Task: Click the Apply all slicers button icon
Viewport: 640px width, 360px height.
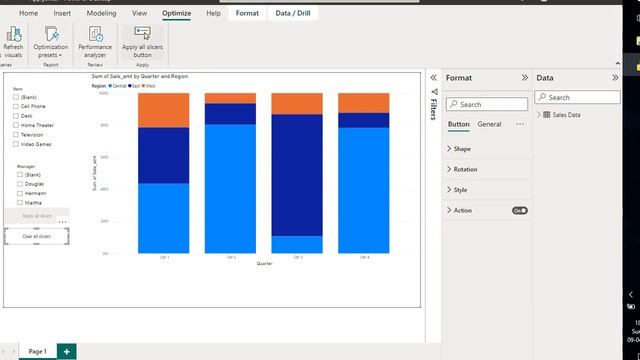Action: coord(142,33)
